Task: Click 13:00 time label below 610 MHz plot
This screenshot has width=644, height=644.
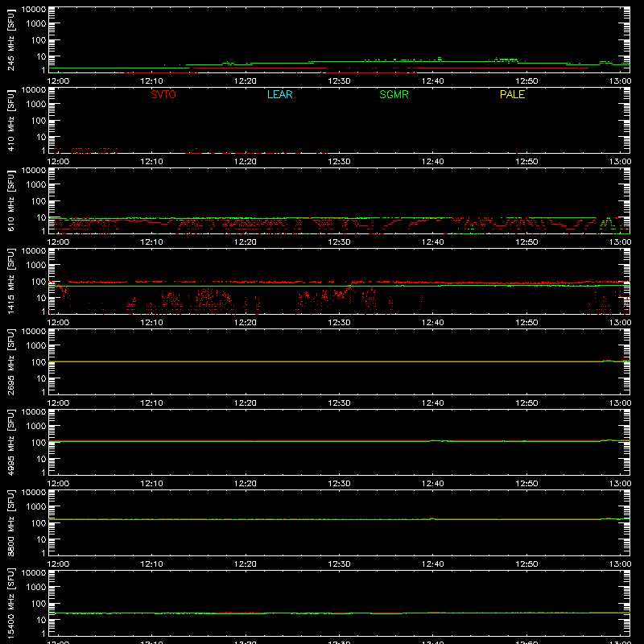Action: [620, 242]
